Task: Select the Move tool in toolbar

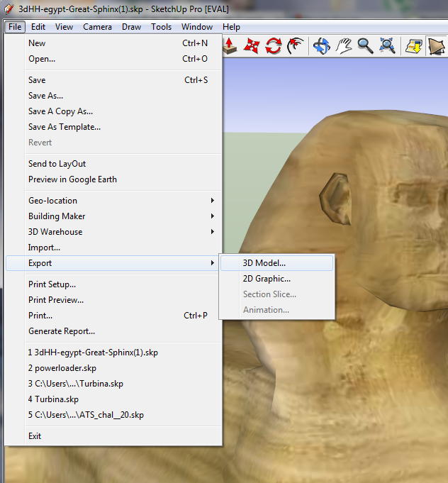Action: pos(252,46)
